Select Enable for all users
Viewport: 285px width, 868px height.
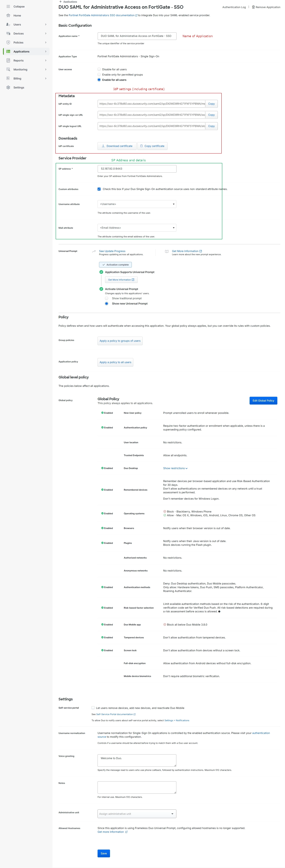(x=99, y=80)
